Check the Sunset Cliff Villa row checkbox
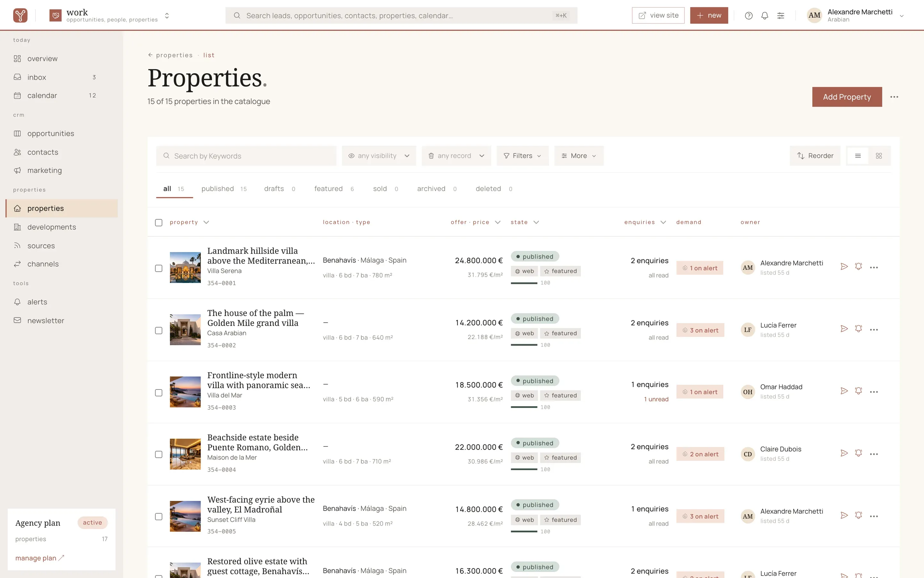The width and height of the screenshot is (924, 578). 159,517
